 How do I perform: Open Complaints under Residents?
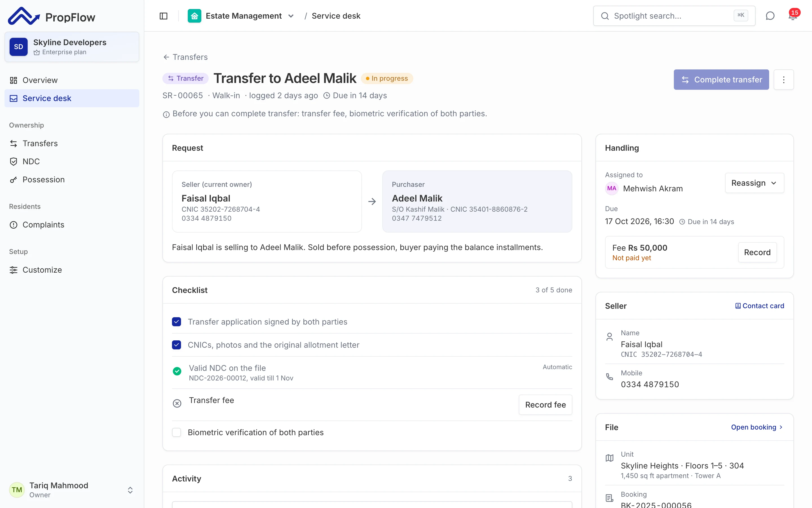pyautogui.click(x=72, y=225)
